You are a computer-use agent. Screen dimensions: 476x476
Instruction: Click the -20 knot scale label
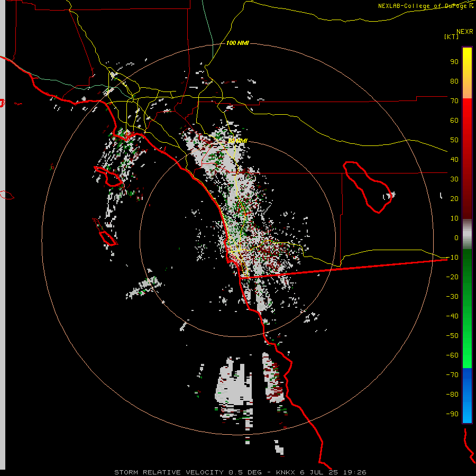pos(452,277)
